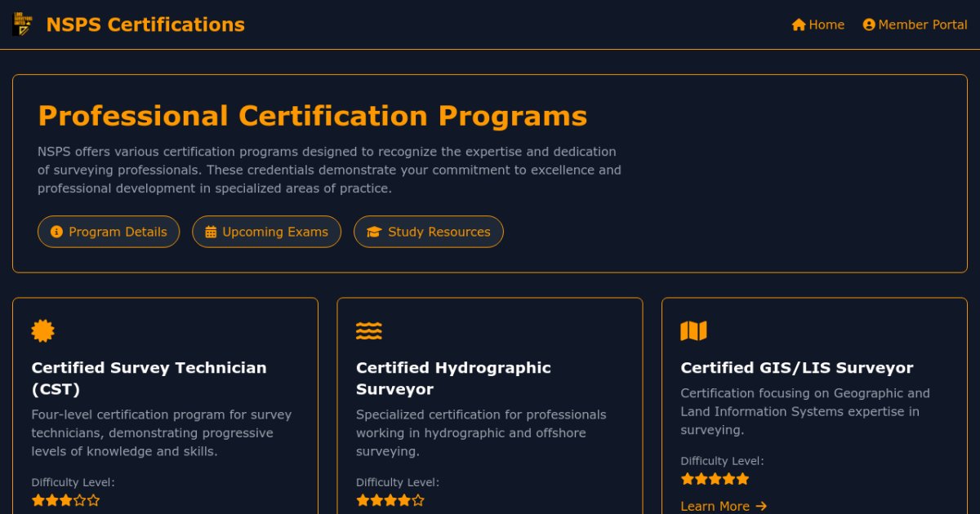
Task: Click the house icon beside Home
Action: pos(798,24)
